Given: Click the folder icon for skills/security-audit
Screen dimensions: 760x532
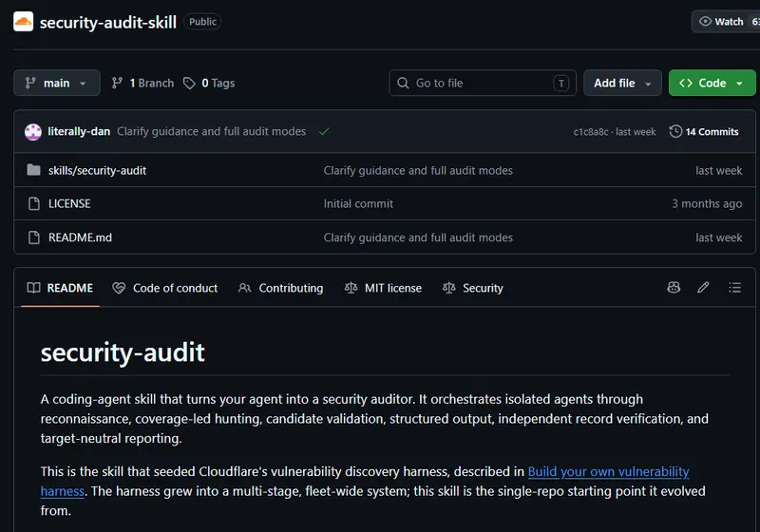Looking at the screenshot, I should [33, 170].
